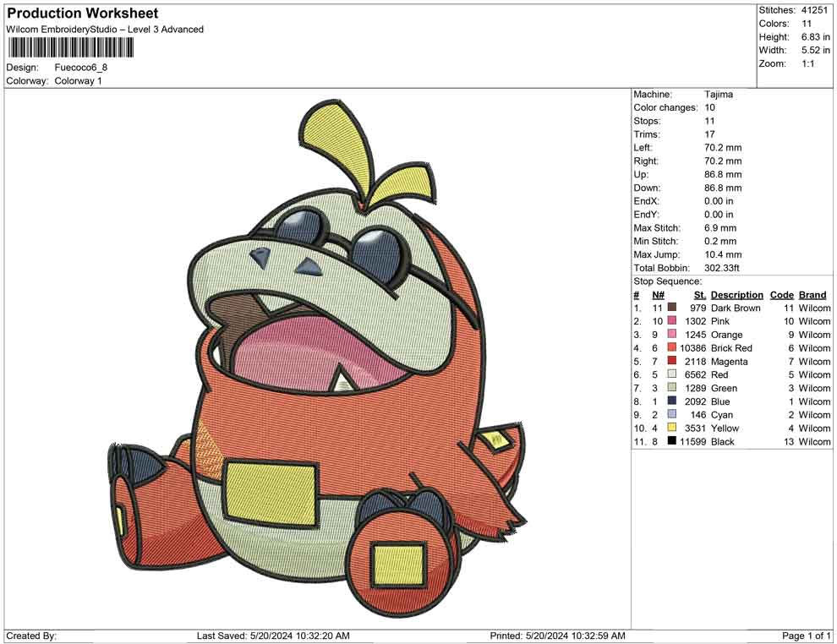Screen dimensions: 837x644
Task: Select the Colorway 1 value
Action: [x=78, y=81]
